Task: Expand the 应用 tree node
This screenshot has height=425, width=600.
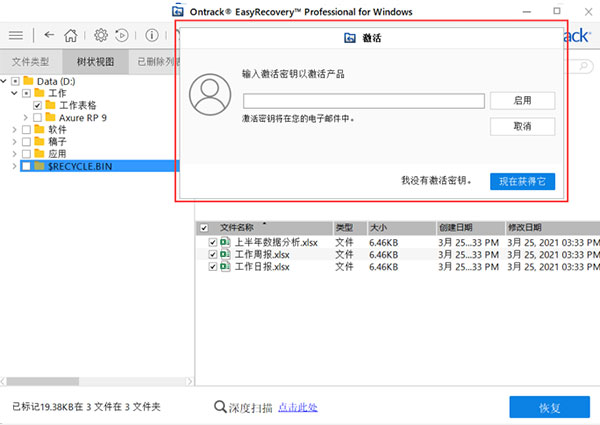Action: point(15,154)
